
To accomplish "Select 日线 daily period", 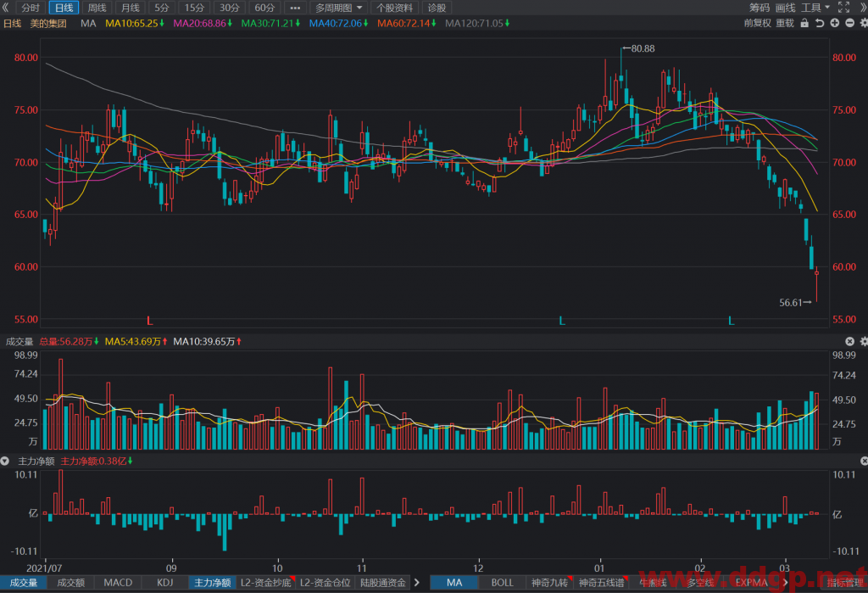I will [64, 8].
